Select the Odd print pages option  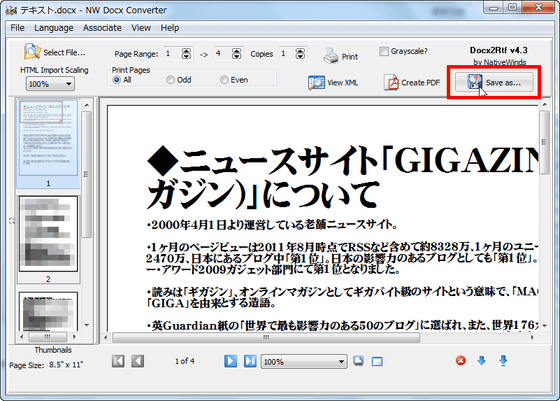(x=170, y=80)
